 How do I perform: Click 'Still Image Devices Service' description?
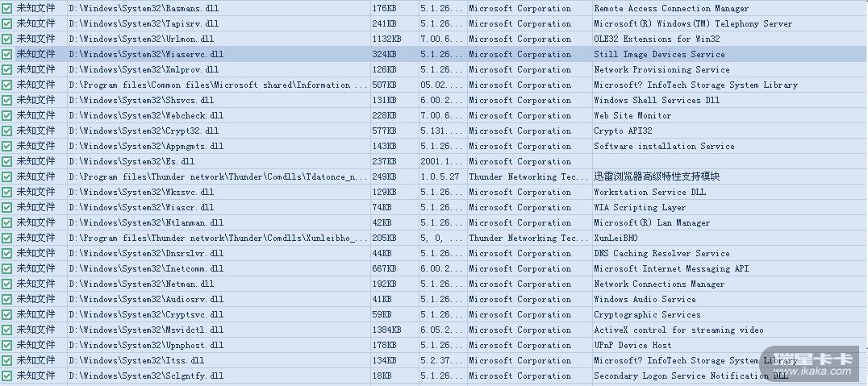[x=659, y=54]
